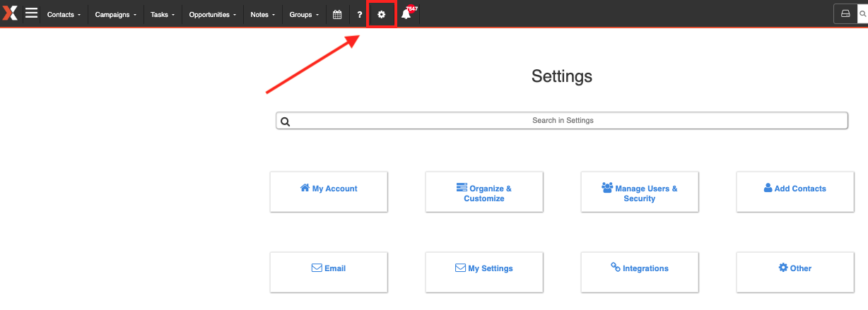Open the settings gear icon
Viewport: 868px width, 310px height.
point(382,14)
